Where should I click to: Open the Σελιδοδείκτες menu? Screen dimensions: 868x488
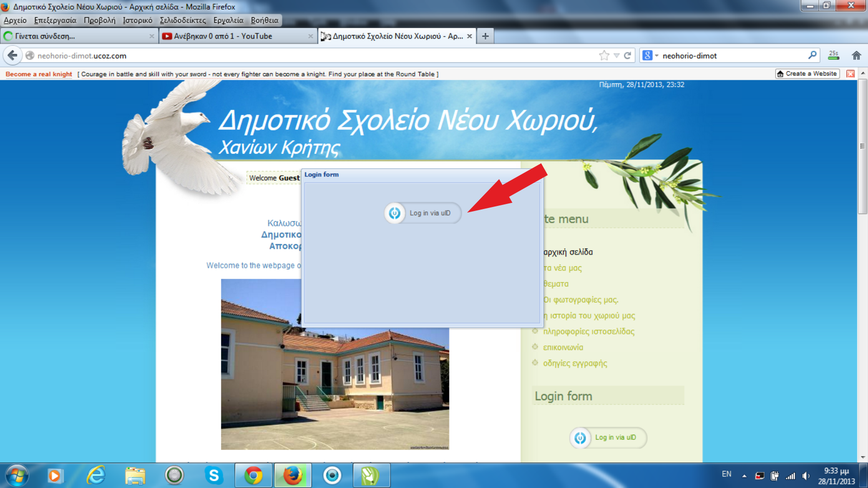click(183, 20)
